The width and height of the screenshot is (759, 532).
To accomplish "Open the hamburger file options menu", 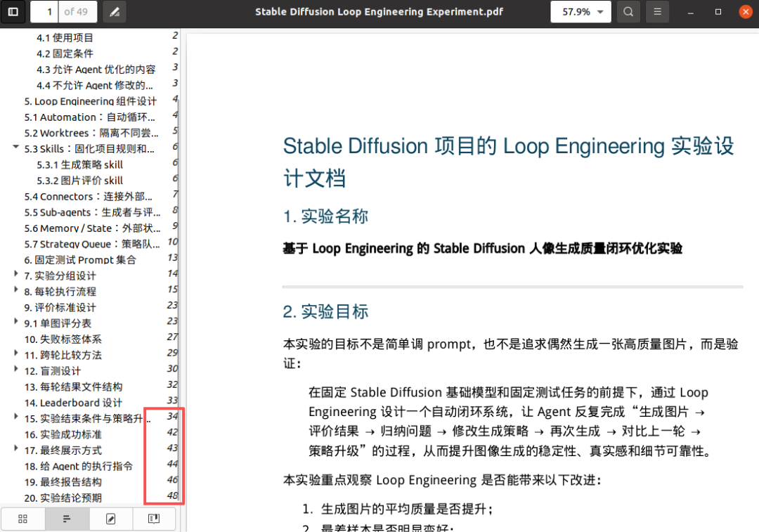I will coord(657,12).
